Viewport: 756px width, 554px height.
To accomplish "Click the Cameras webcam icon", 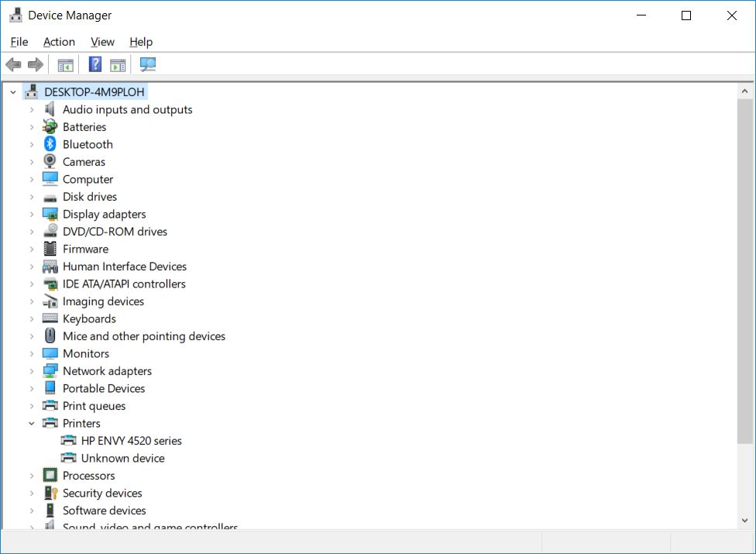I will tap(50, 162).
